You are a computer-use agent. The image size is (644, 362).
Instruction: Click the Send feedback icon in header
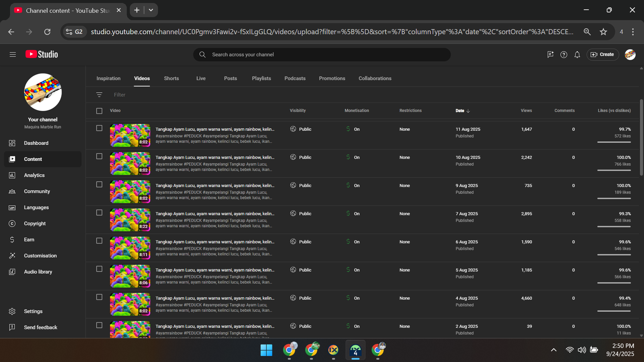click(x=550, y=55)
